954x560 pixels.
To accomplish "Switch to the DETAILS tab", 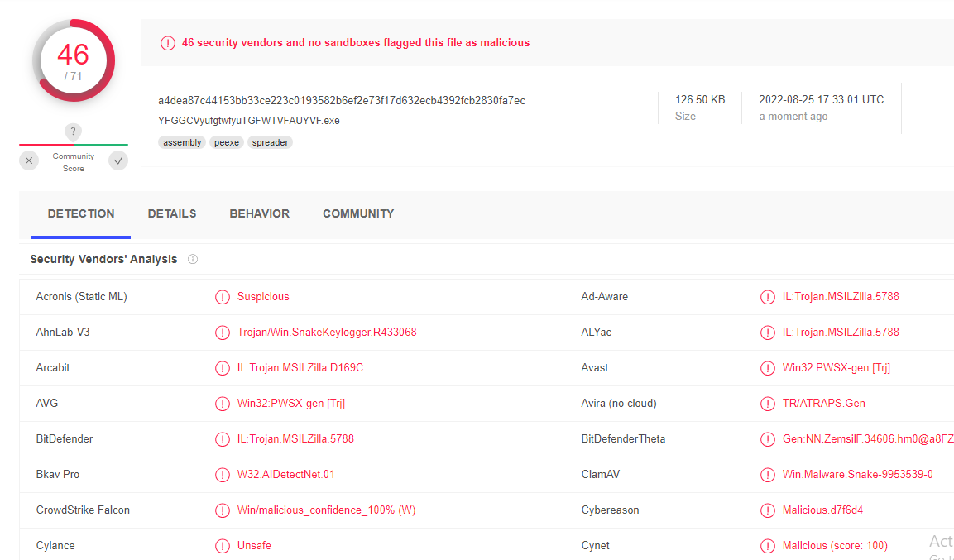I will pos(171,213).
